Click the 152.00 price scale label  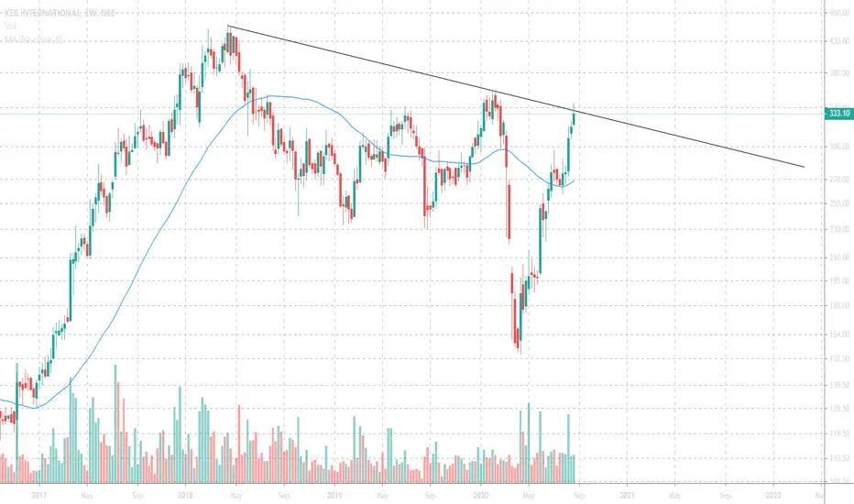click(x=839, y=358)
